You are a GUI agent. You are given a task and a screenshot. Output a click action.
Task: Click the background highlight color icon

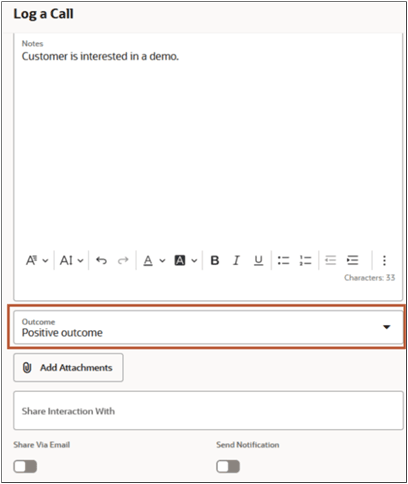click(180, 260)
